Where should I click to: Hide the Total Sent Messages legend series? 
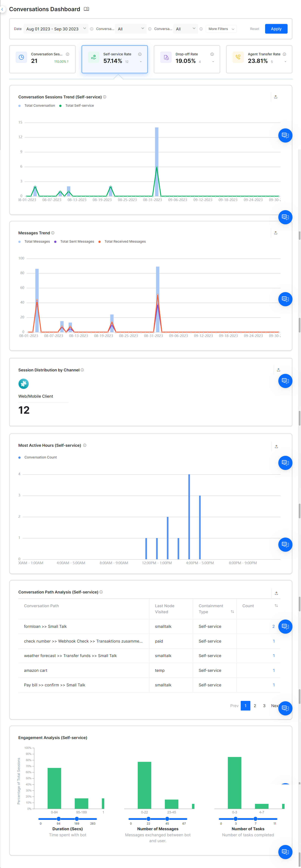tap(74, 242)
